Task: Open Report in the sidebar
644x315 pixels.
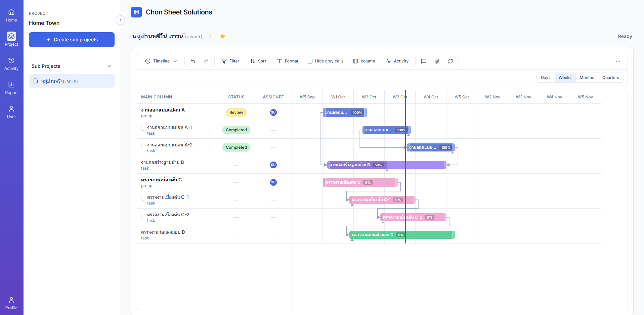Action: (x=11, y=88)
